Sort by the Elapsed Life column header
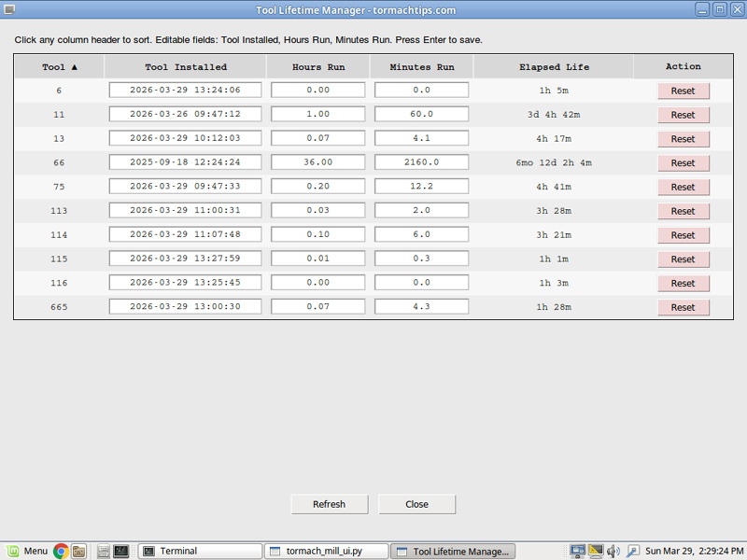747x560 pixels. click(x=554, y=67)
